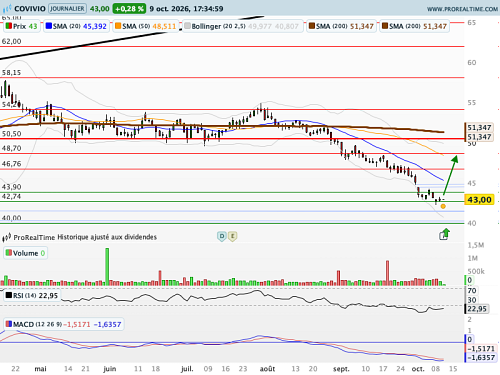Open the SMA (50) 48,511 indicator settings
The image size is (500, 375).
145,26
